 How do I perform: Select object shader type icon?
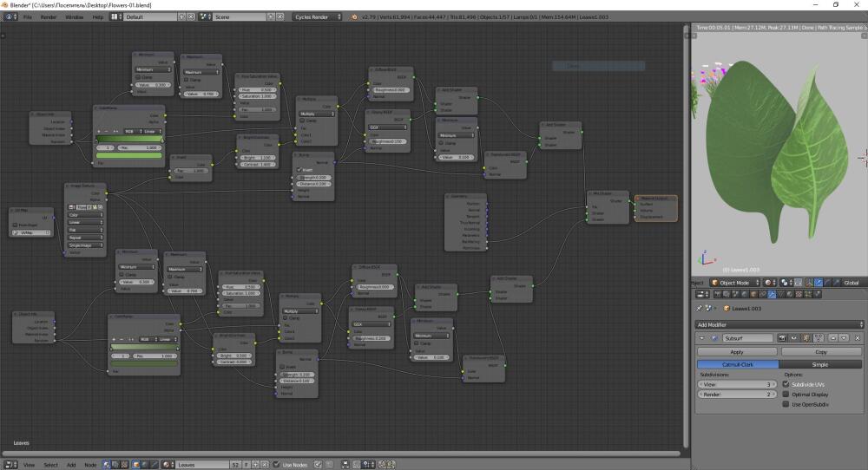(136, 465)
